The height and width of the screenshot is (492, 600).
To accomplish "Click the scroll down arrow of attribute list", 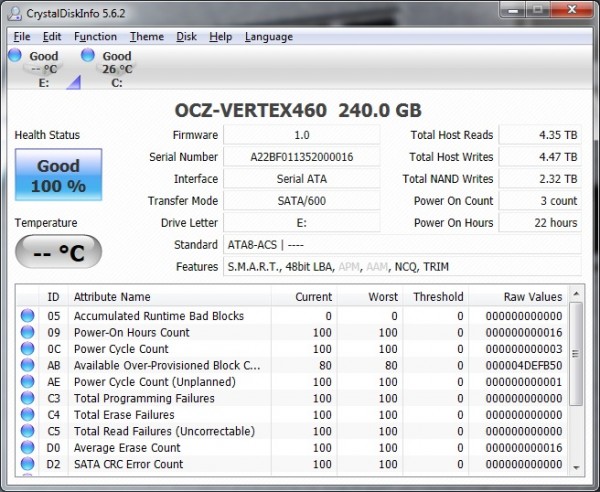I will point(576,468).
